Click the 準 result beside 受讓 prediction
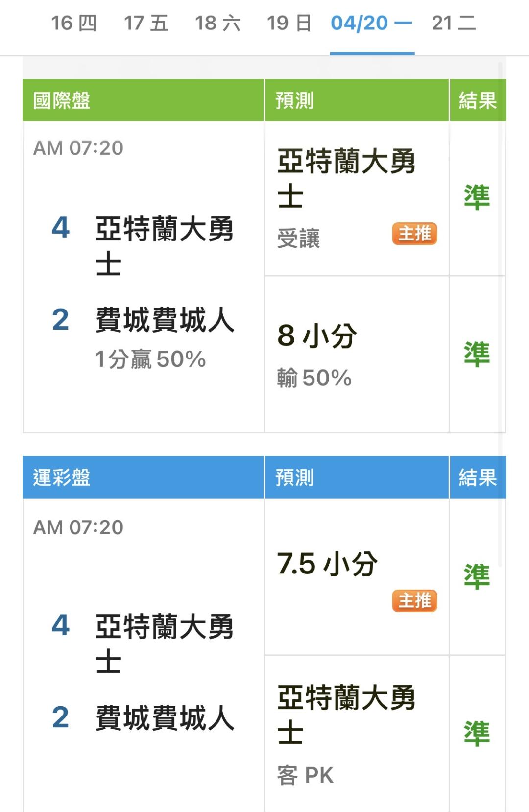 (x=477, y=197)
